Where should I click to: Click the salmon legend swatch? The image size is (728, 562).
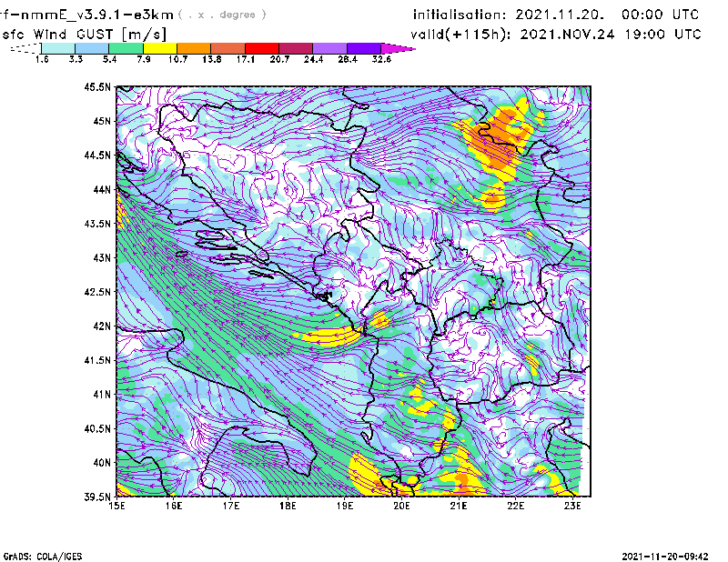(x=228, y=48)
